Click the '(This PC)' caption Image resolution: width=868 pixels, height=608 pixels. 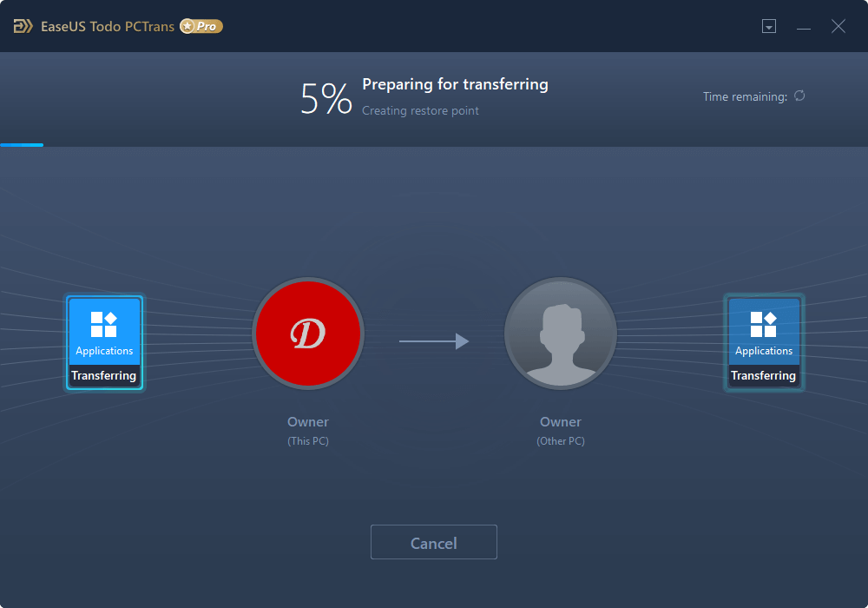(x=308, y=441)
